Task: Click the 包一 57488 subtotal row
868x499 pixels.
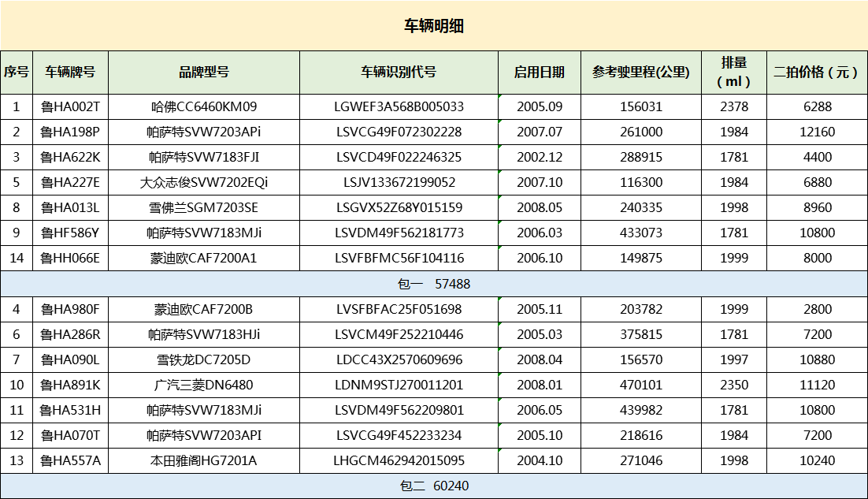Action: [x=434, y=284]
